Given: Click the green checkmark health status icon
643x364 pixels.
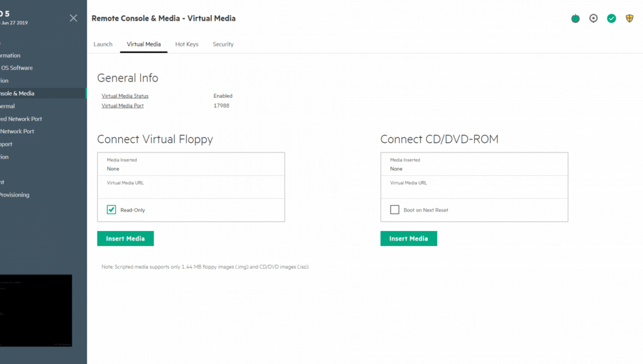Looking at the screenshot, I should [x=612, y=19].
